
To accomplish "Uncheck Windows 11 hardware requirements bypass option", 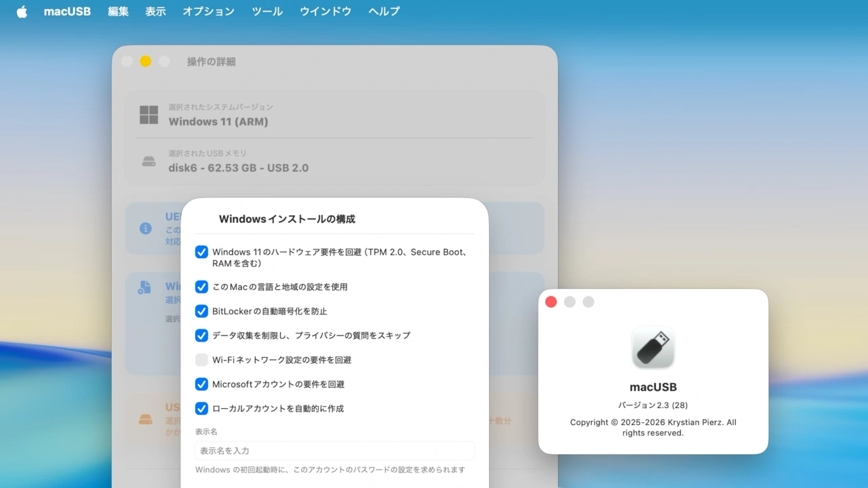I will point(201,252).
